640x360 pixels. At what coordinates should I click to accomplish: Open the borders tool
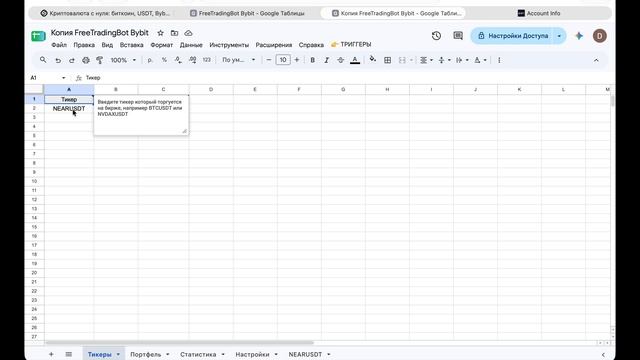pos(387,60)
